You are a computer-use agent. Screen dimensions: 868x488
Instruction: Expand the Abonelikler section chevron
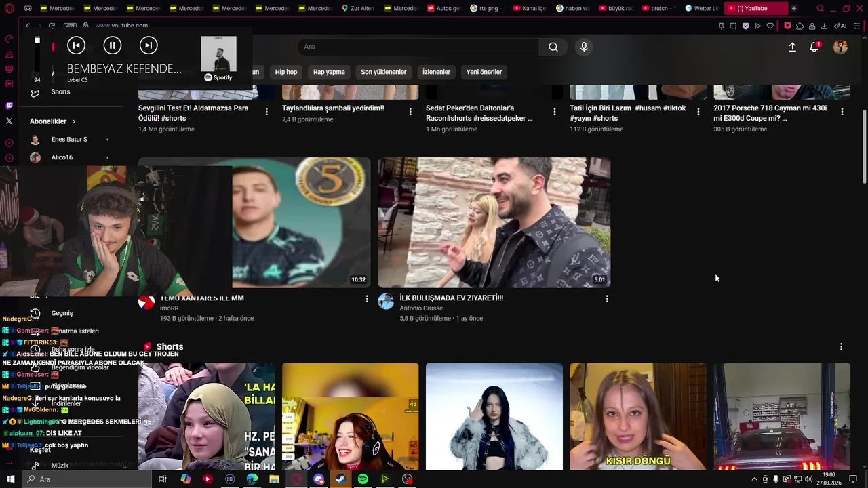[73, 121]
